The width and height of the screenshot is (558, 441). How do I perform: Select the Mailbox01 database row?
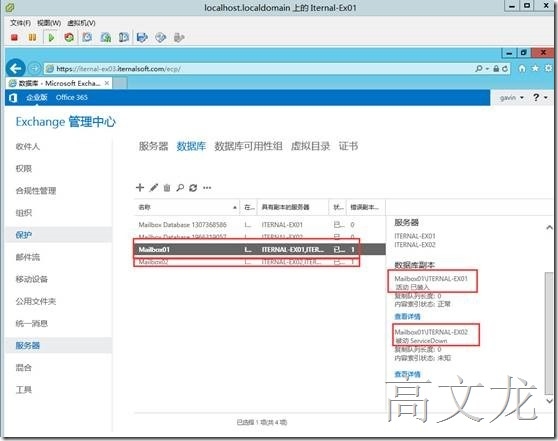259,250
